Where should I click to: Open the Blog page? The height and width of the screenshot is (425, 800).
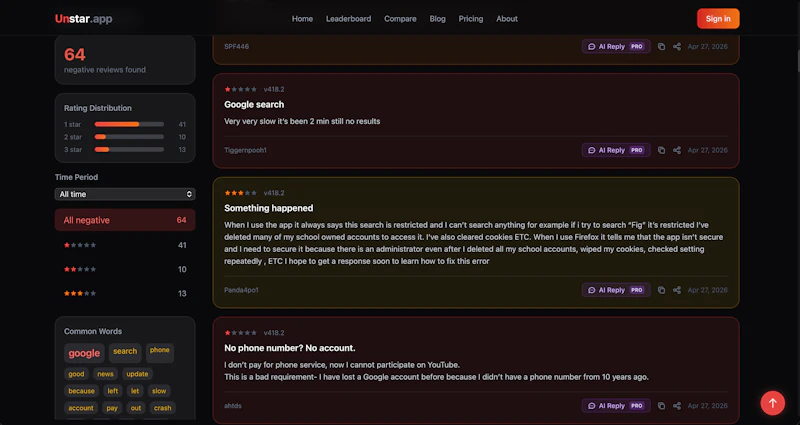437,18
